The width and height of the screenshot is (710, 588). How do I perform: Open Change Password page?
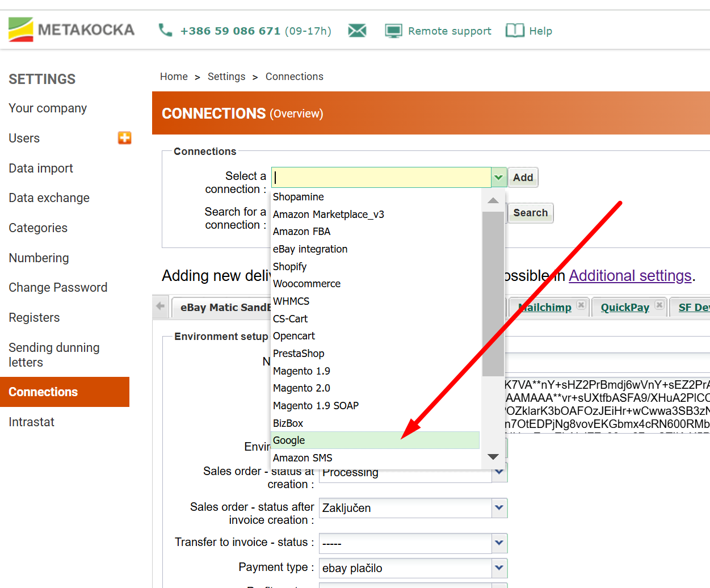click(x=58, y=288)
